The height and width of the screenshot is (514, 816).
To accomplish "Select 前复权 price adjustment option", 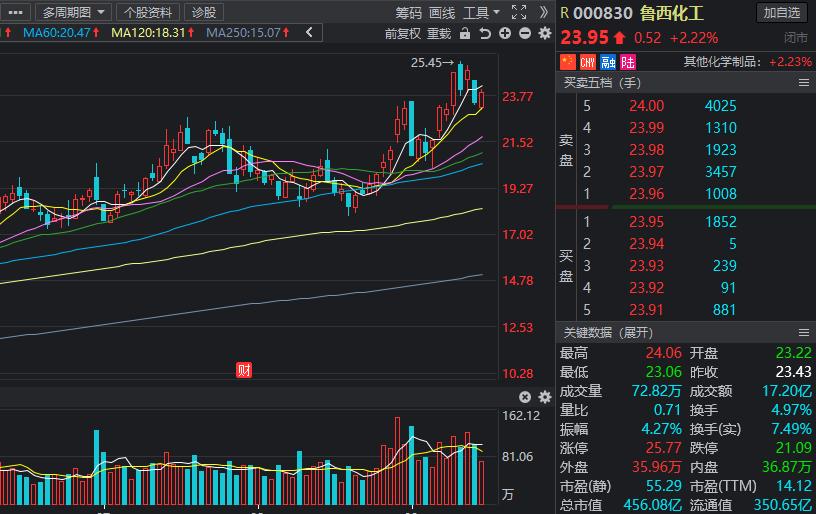I will click(x=403, y=33).
